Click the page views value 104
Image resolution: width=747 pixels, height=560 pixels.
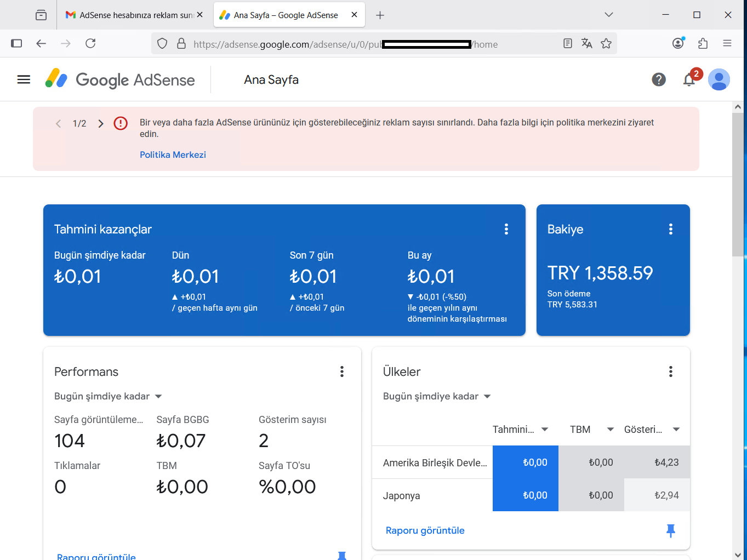point(70,441)
